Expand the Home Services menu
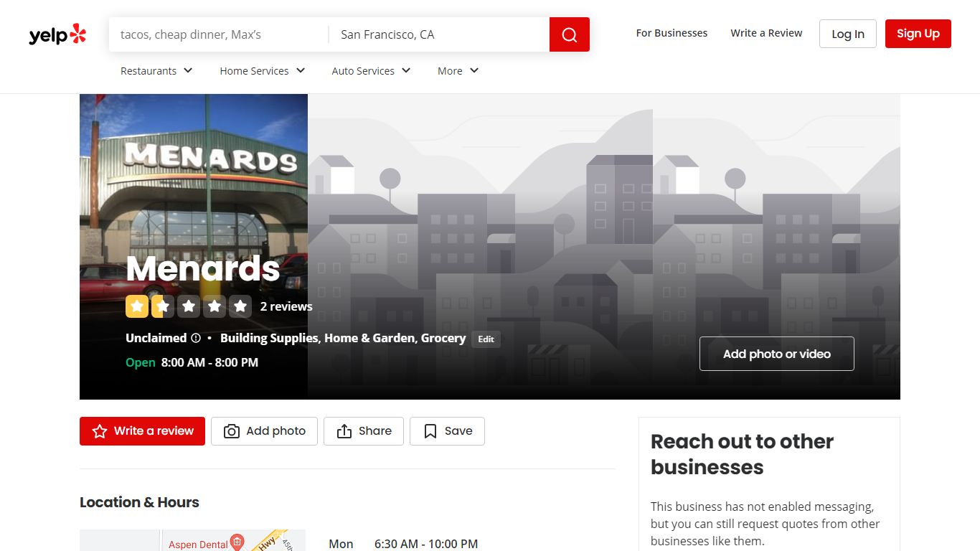 pos(263,71)
